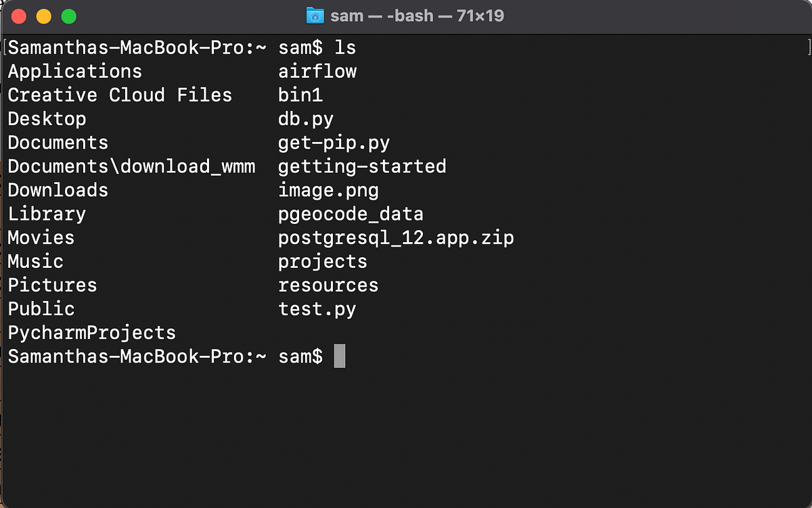Select the Library entry in the output
The height and width of the screenshot is (508, 812).
46,214
